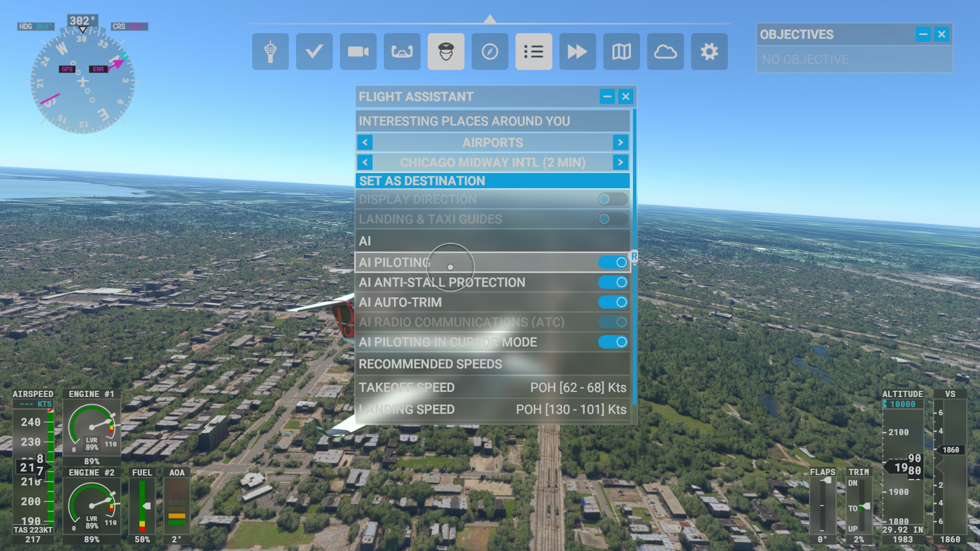This screenshot has width=980, height=551.
Task: Minimize the Flight Assistant panel
Action: pyautogui.click(x=607, y=97)
